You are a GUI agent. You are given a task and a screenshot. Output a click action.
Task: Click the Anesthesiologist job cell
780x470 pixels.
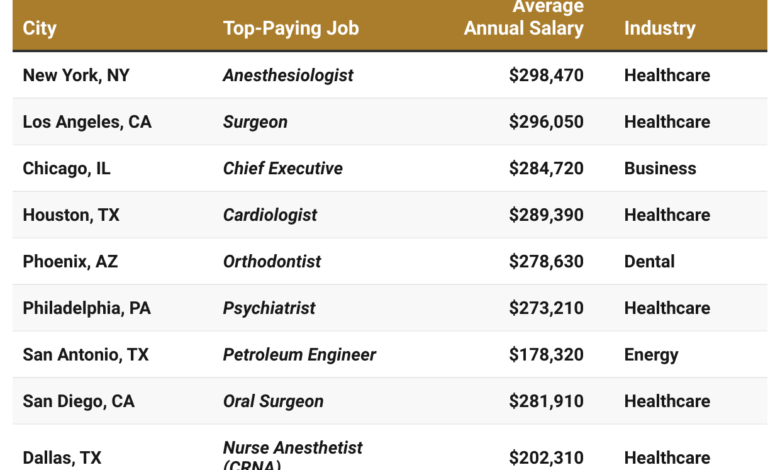click(x=288, y=75)
